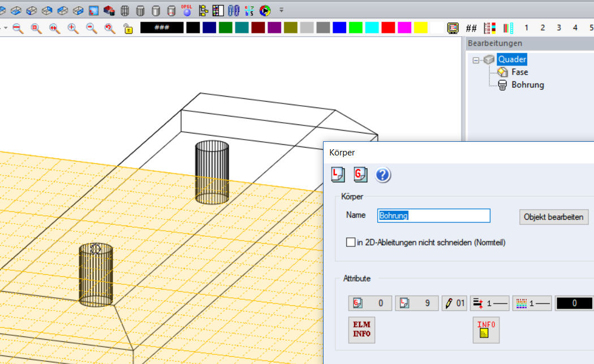The width and height of the screenshot is (594, 364).
Task: Click the black ### color box
Action: (x=162, y=28)
